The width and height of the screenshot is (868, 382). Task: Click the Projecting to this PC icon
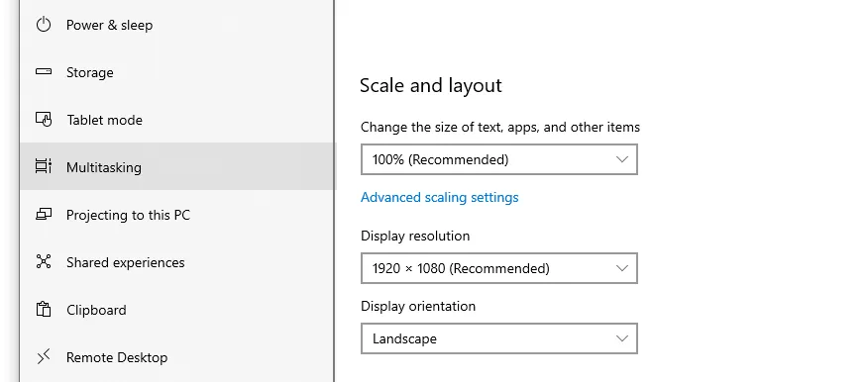point(44,214)
